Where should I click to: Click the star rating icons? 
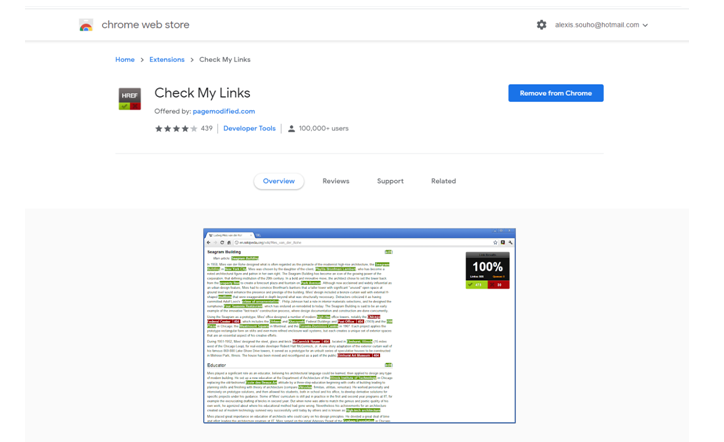click(x=176, y=128)
